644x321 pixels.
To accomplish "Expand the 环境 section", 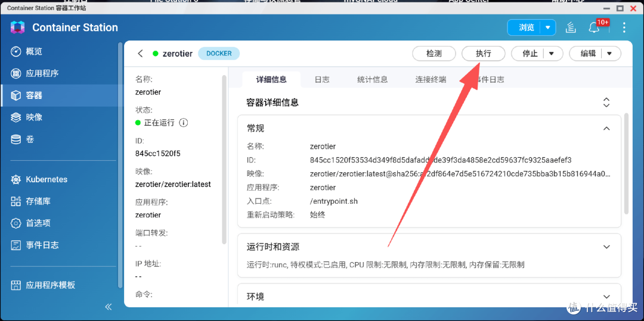I will tap(606, 297).
